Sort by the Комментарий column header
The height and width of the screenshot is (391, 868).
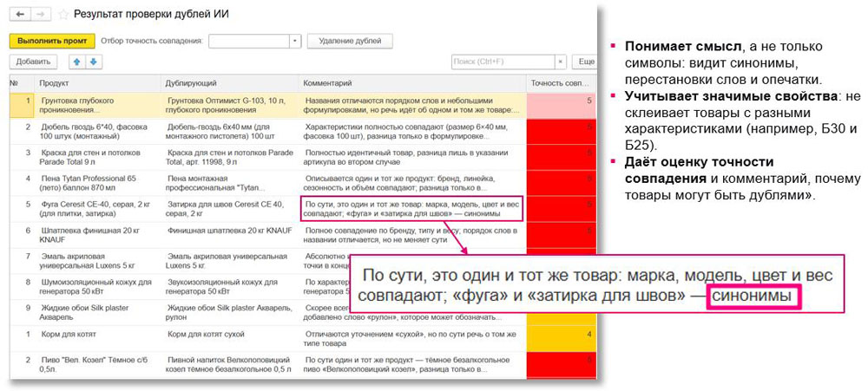point(411,83)
